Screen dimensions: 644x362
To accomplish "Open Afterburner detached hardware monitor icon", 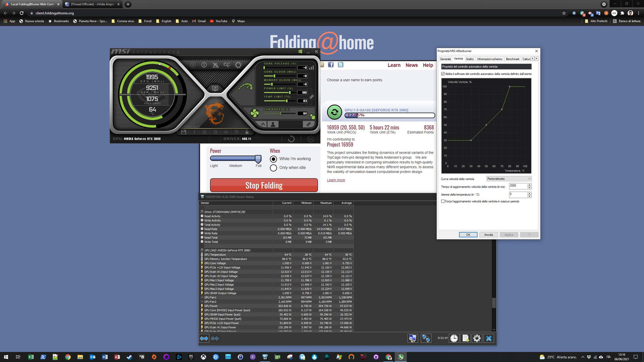I will point(215,88).
